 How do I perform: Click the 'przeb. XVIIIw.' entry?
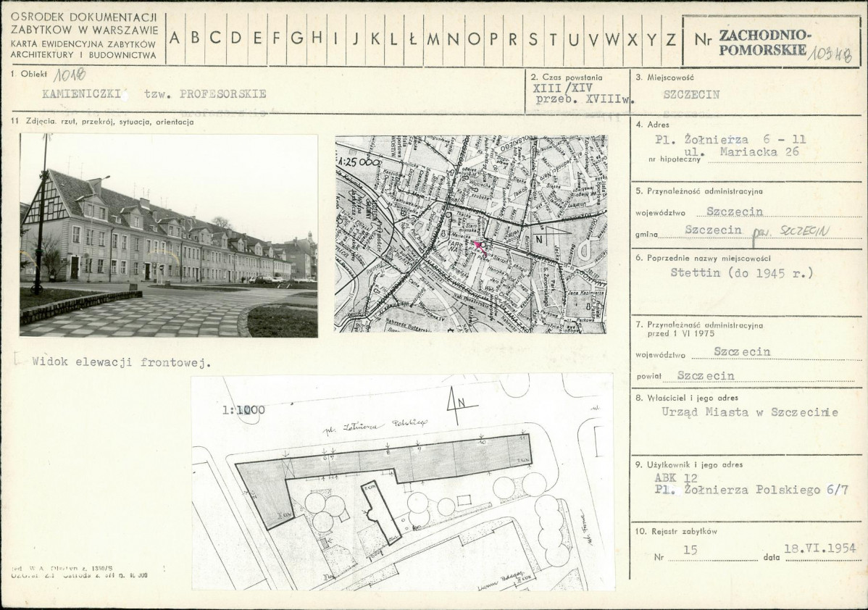click(585, 100)
